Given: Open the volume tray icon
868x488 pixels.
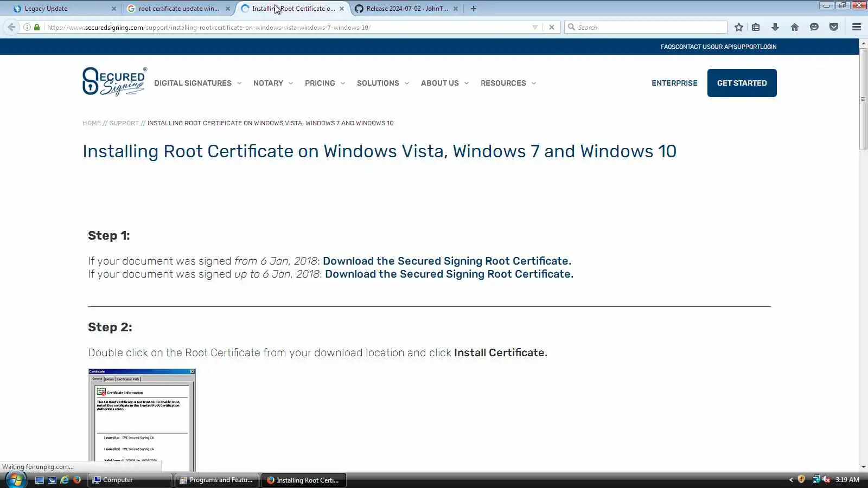Looking at the screenshot, I should click(x=826, y=479).
